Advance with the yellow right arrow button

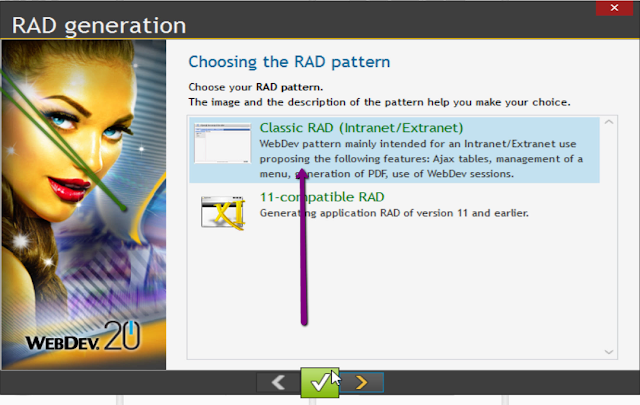[362, 383]
